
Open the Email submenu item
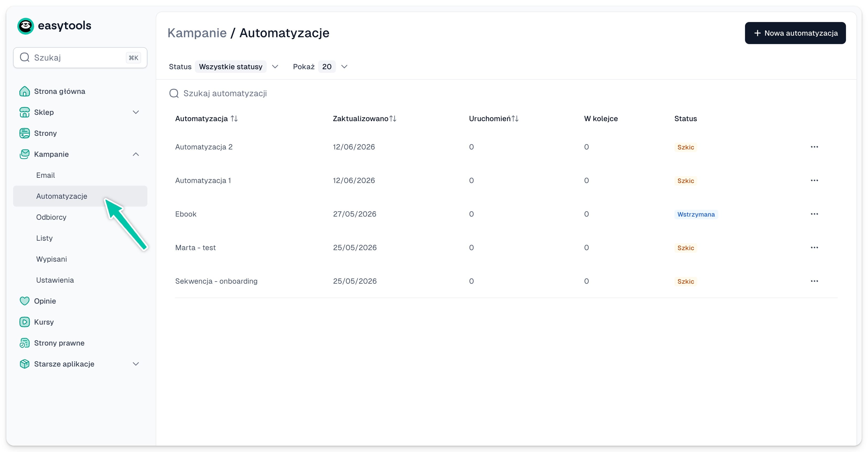point(80,175)
